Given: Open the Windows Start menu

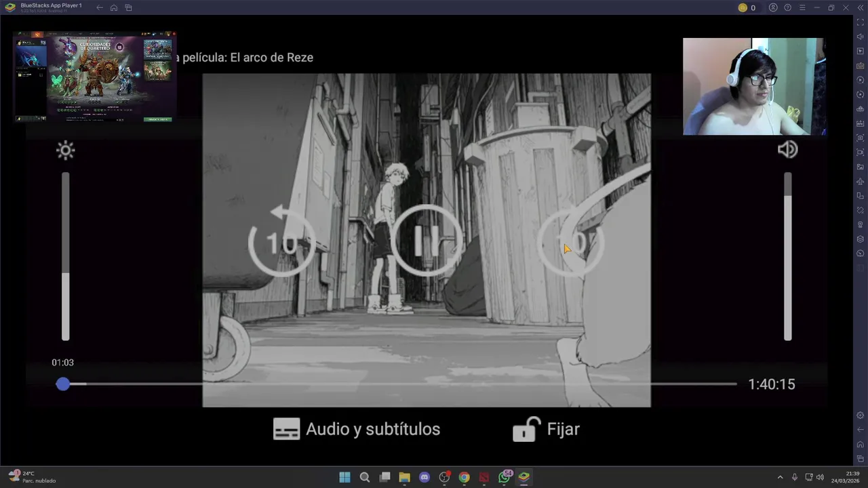Looking at the screenshot, I should (x=344, y=477).
